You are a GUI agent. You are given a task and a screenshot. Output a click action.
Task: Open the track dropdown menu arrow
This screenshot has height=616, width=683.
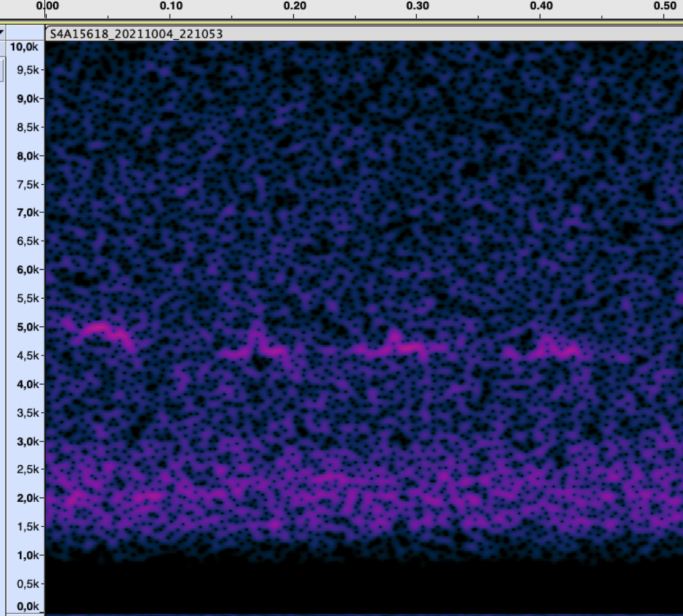(x=2, y=33)
